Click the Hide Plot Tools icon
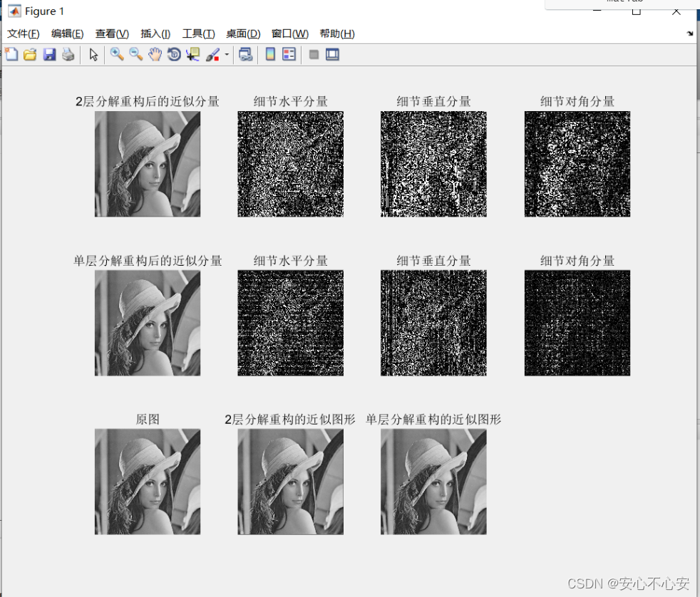The image size is (700, 597). click(314, 54)
